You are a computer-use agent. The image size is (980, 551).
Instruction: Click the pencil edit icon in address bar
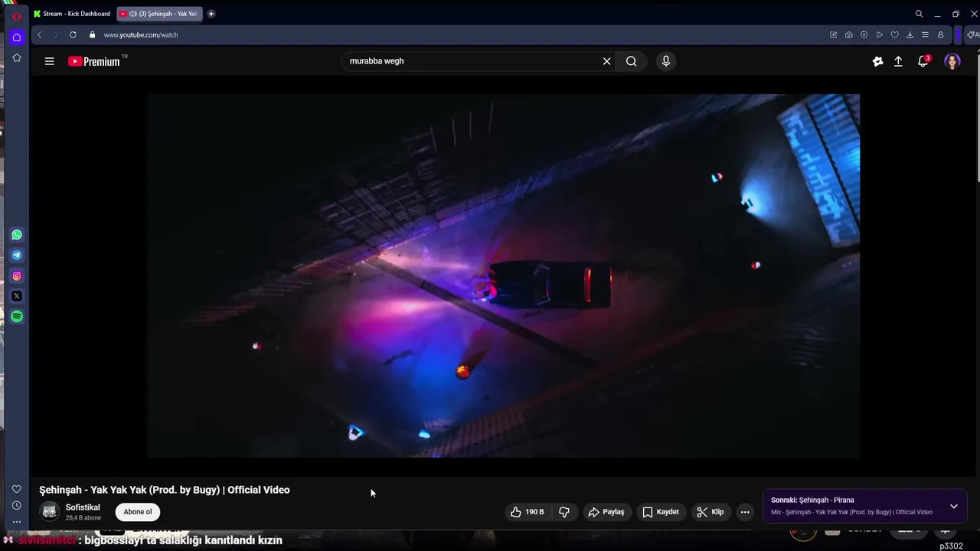(x=834, y=34)
